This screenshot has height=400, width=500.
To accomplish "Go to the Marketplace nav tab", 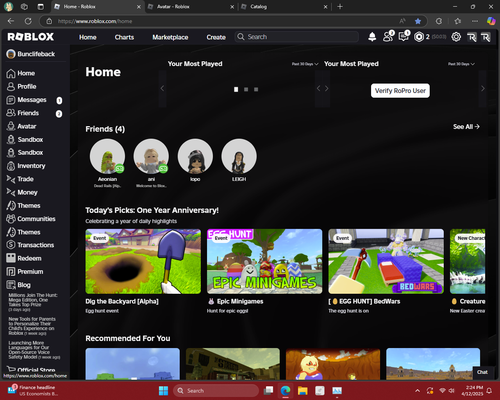I will coord(170,37).
